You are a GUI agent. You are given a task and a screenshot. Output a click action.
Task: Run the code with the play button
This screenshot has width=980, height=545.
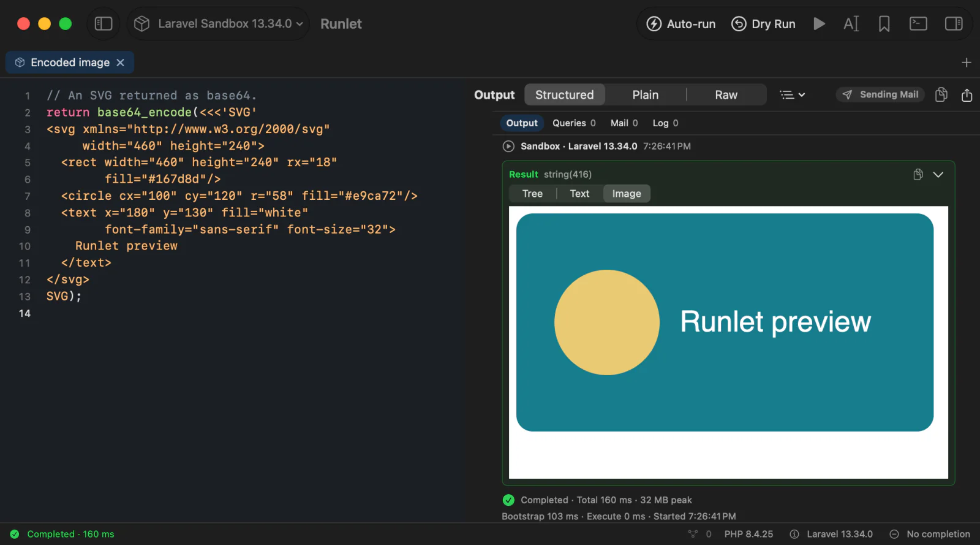(x=819, y=24)
